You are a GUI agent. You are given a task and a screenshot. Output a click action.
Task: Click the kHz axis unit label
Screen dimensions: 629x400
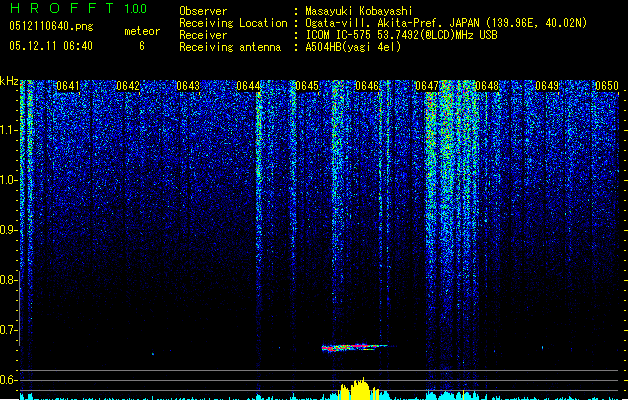9,81
